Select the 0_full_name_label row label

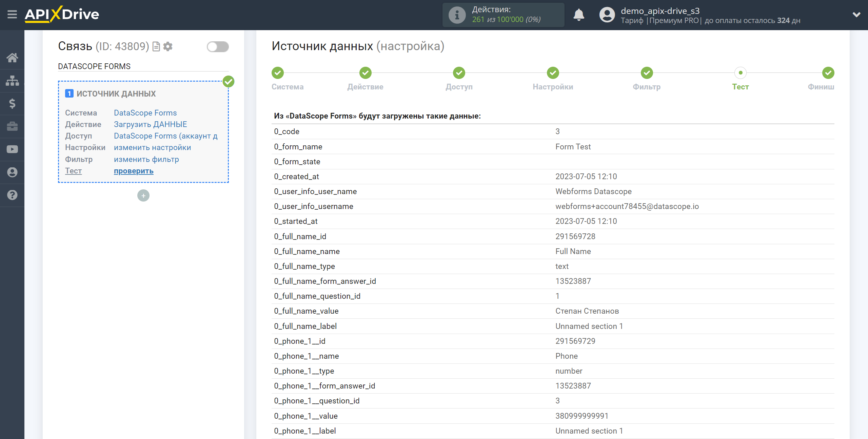(x=305, y=326)
